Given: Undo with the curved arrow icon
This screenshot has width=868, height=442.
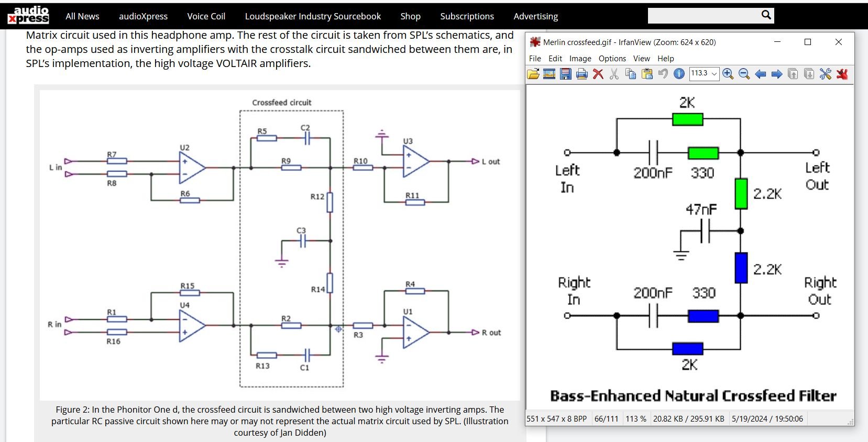Looking at the screenshot, I should [x=663, y=74].
